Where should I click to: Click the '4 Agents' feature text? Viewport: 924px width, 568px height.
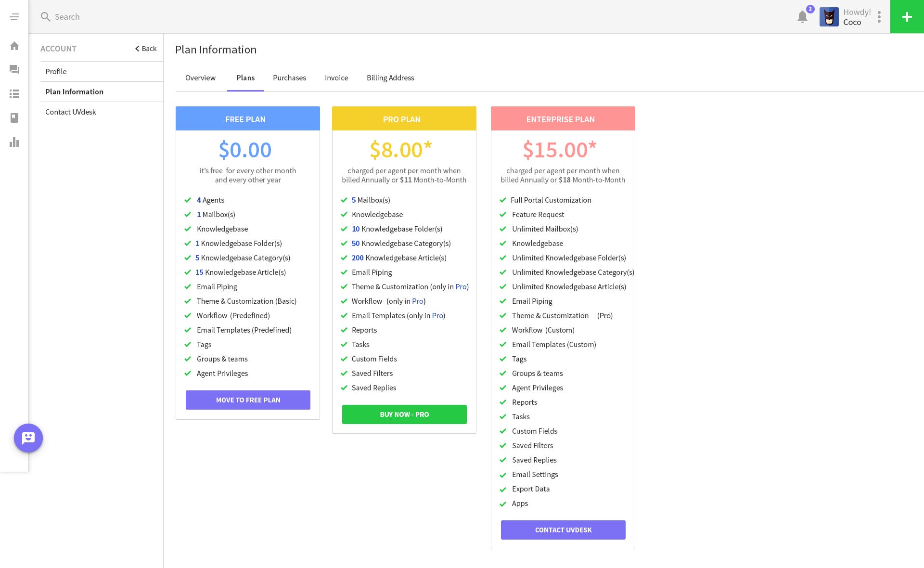[x=210, y=200]
